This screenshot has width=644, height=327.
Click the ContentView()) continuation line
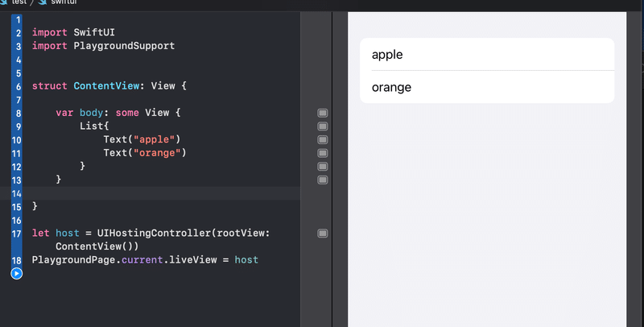pyautogui.click(x=97, y=246)
